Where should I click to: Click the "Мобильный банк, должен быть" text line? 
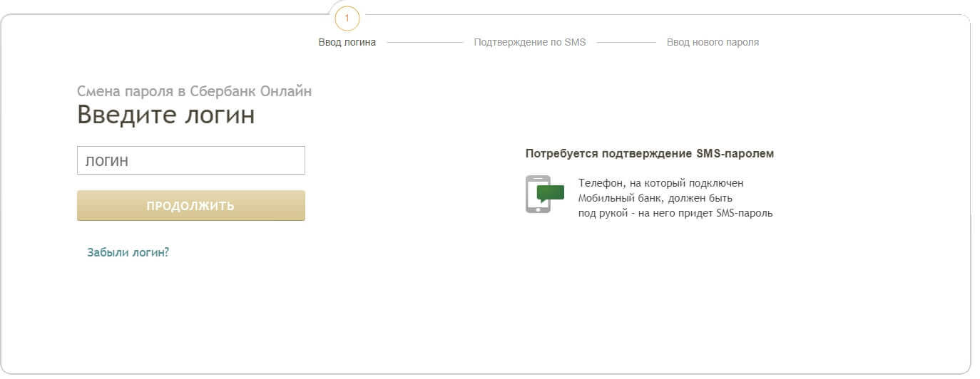(655, 198)
